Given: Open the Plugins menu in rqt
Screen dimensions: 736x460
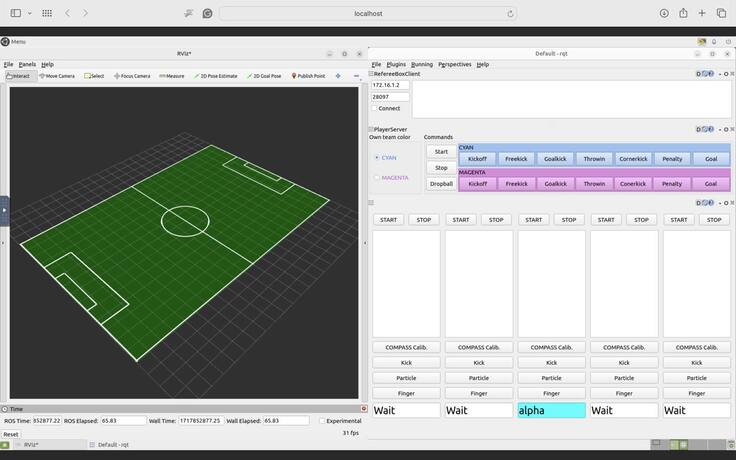Looking at the screenshot, I should tap(396, 64).
